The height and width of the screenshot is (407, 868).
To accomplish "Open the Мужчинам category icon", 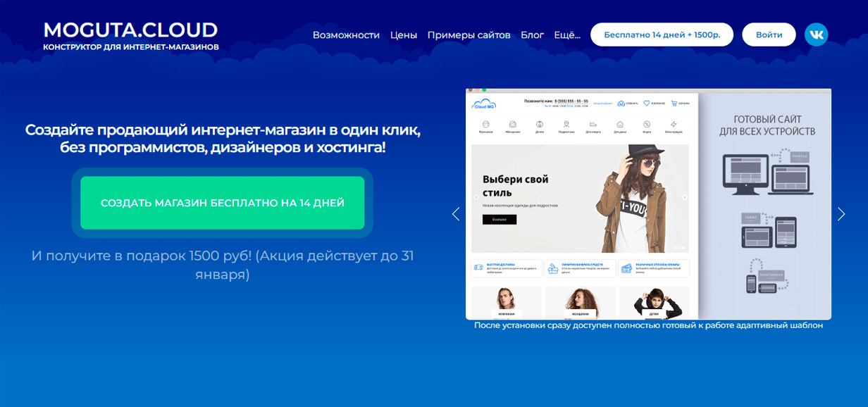I will click(486, 123).
